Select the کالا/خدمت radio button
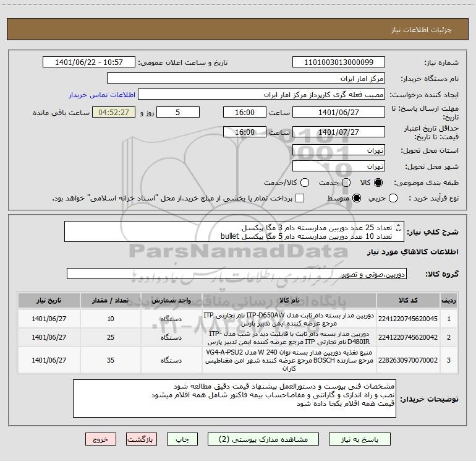Viewport: 476px width, 461px height. [305, 183]
